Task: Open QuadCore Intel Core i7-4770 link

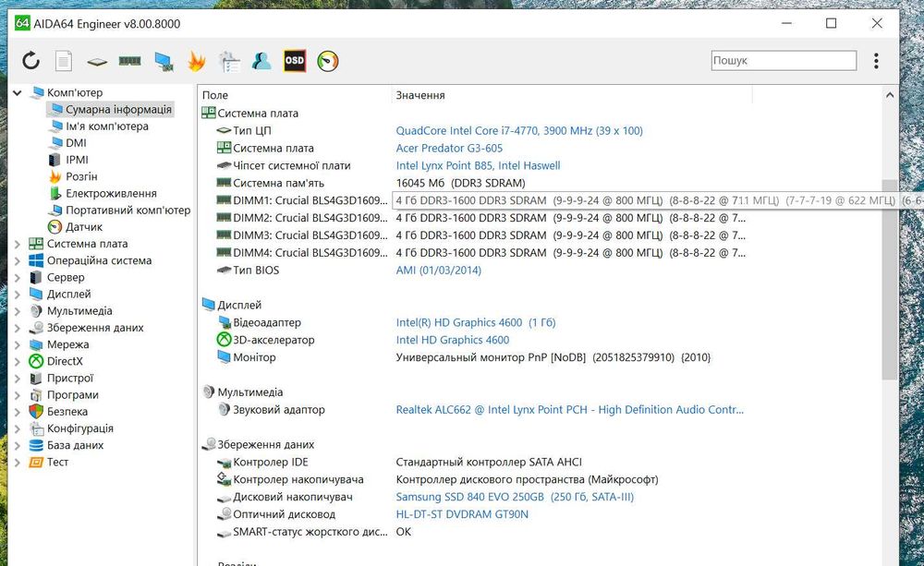Action: (519, 131)
